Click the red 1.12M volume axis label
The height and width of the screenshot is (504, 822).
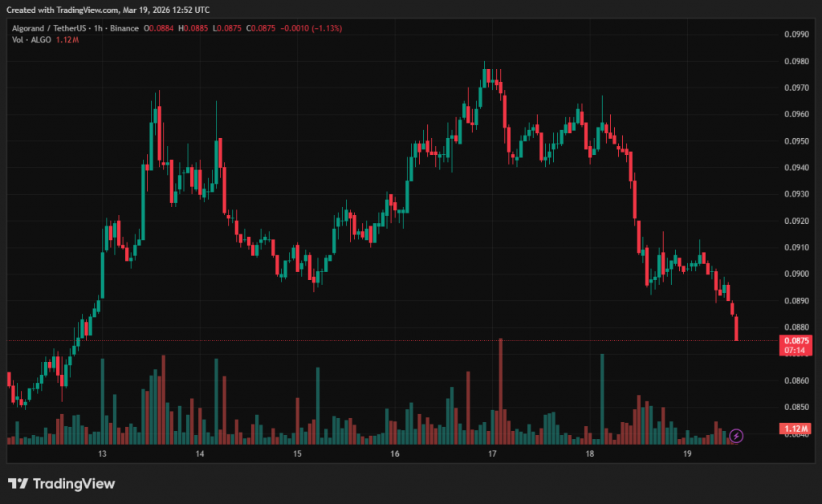pos(796,429)
